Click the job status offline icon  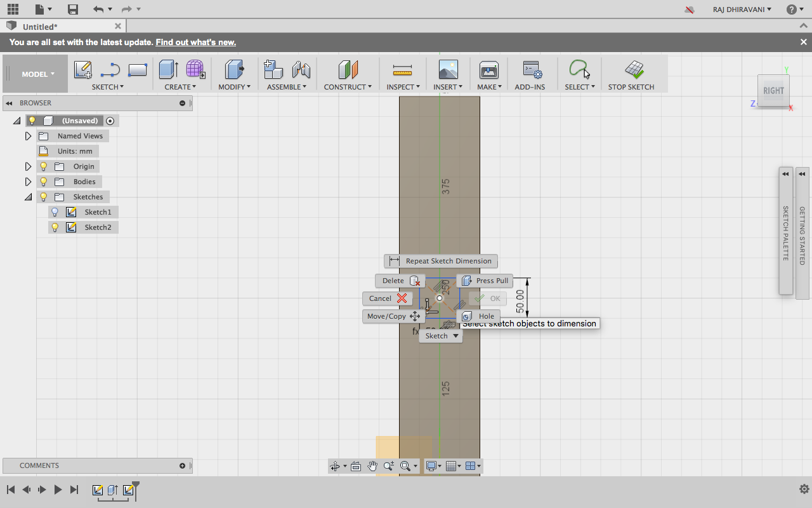coord(690,10)
